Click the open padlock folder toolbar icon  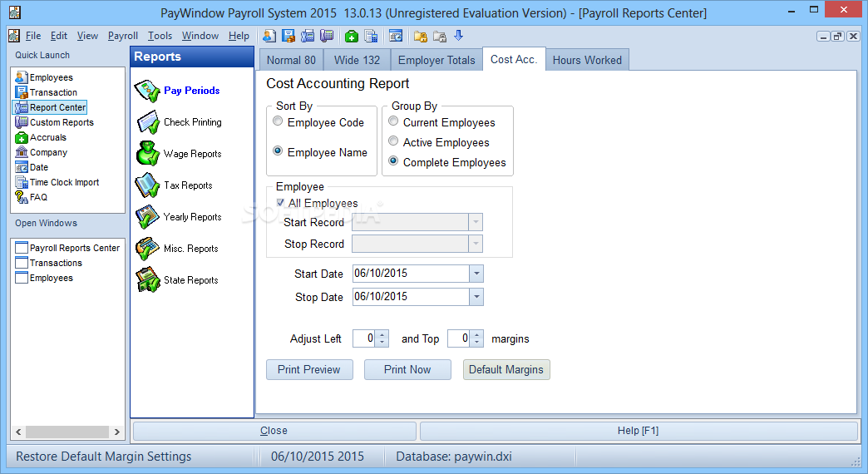421,36
